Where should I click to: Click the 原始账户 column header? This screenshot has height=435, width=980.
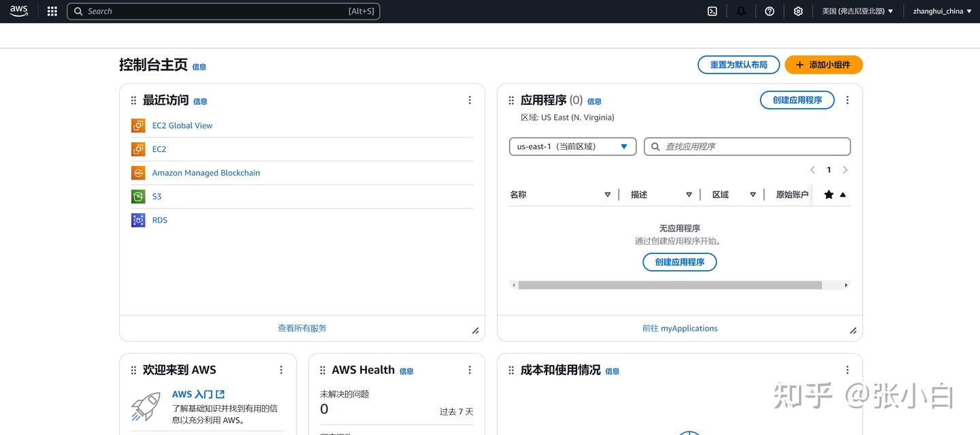tap(792, 195)
